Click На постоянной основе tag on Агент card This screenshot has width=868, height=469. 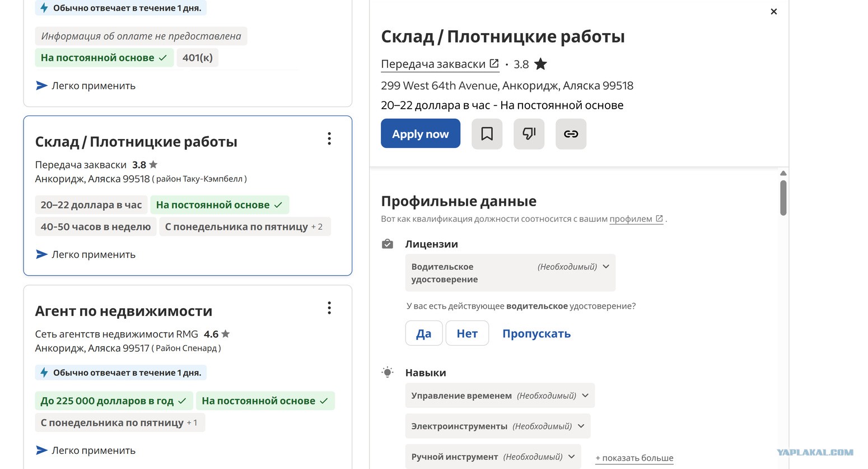(x=265, y=401)
